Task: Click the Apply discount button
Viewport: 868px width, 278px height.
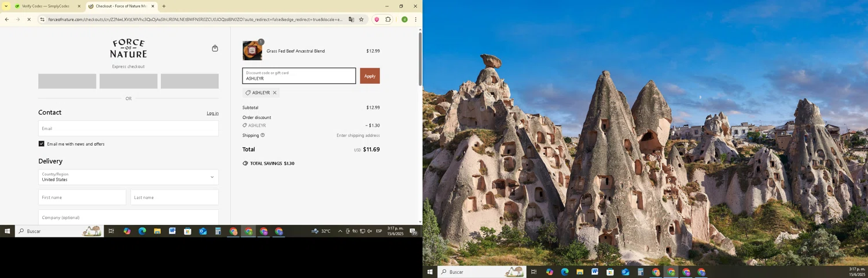Action: pos(370,76)
